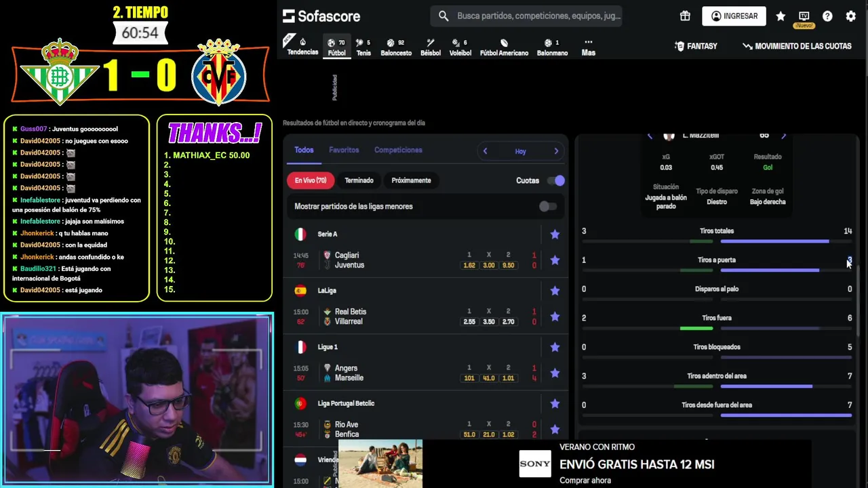The height and width of the screenshot is (488, 868).
Task: Click the Sony ad beach picnic thumbnail
Action: pyautogui.click(x=380, y=464)
